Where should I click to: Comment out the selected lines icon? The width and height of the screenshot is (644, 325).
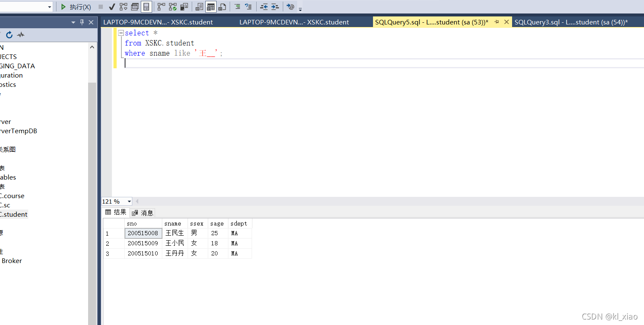(237, 7)
